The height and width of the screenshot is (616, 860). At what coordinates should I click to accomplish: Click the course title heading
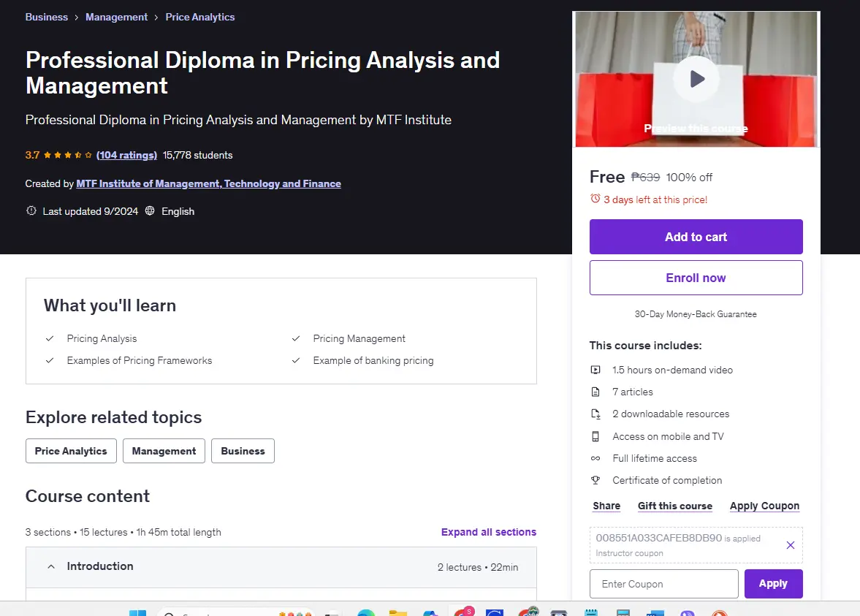pyautogui.click(x=263, y=72)
